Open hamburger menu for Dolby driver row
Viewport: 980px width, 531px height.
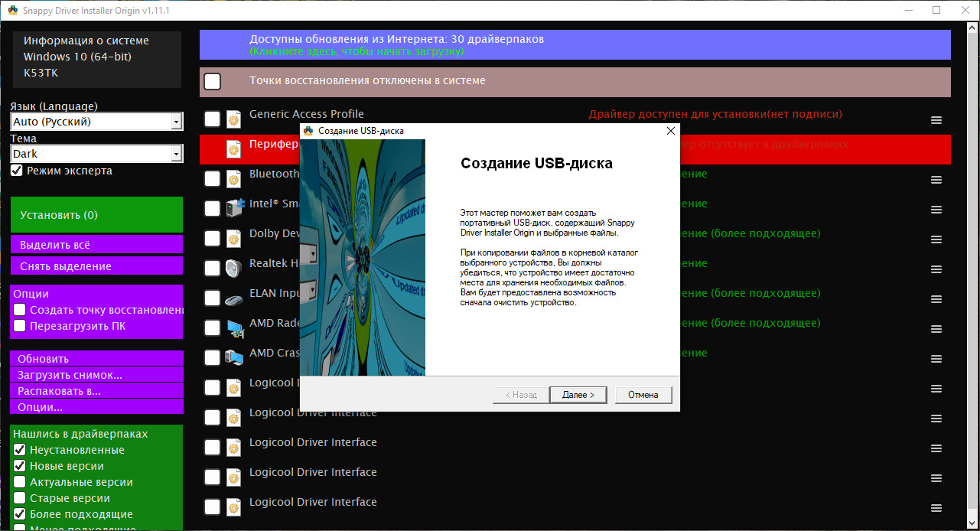point(936,239)
